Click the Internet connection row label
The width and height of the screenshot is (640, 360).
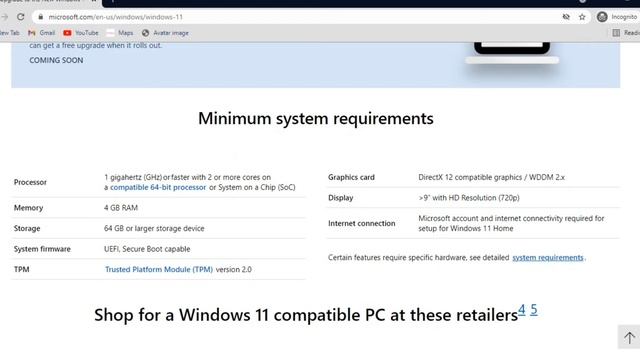point(362,223)
